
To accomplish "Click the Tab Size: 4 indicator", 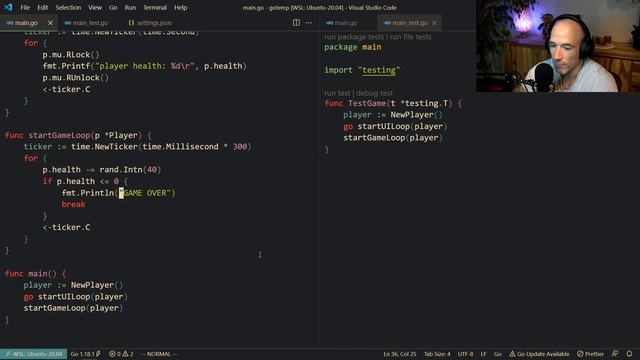I will click(437, 354).
